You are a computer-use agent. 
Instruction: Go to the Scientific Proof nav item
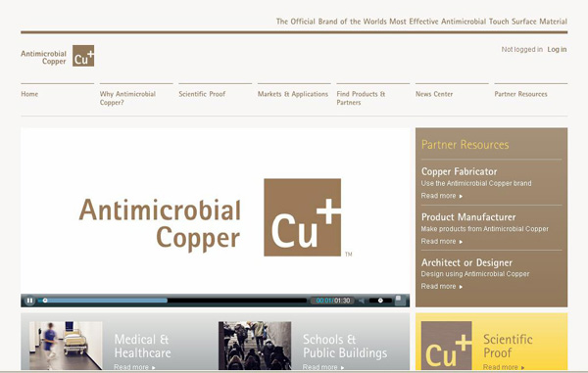pos(202,94)
